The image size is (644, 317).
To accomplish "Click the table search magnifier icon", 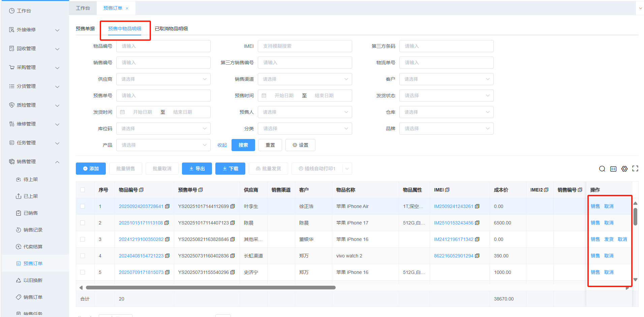I will (x=602, y=169).
